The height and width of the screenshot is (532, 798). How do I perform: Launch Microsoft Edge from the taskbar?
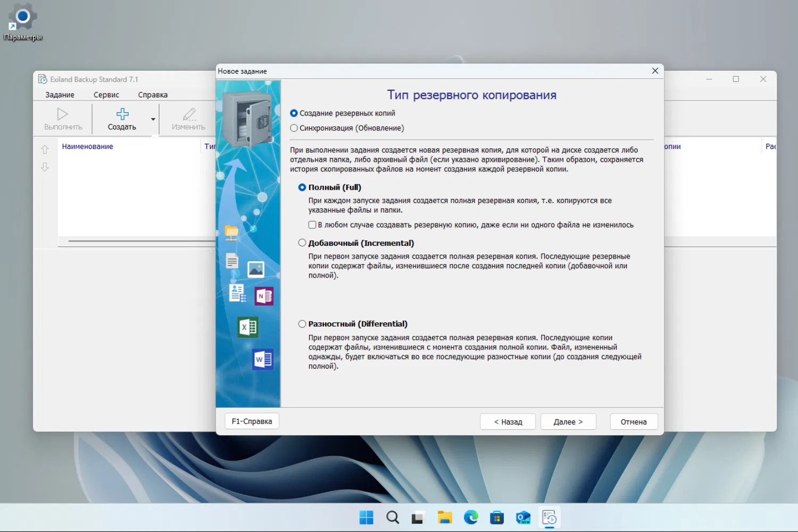click(471, 517)
